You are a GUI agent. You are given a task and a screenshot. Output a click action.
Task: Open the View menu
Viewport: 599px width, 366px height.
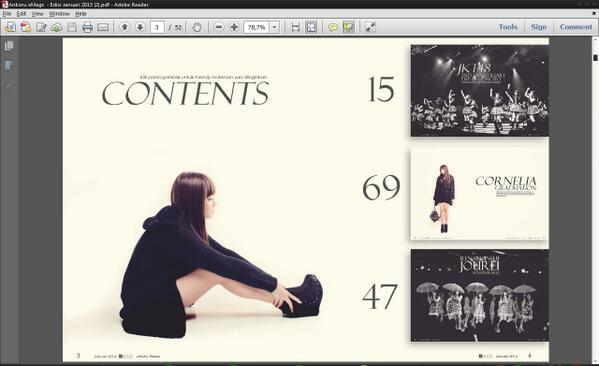(x=37, y=13)
